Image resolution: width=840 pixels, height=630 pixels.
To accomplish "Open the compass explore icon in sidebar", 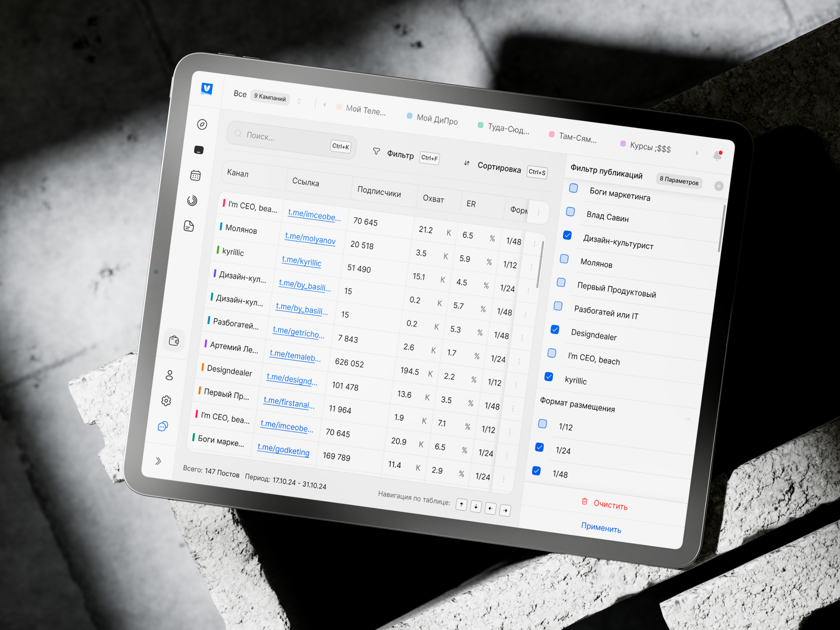I will click(x=202, y=124).
